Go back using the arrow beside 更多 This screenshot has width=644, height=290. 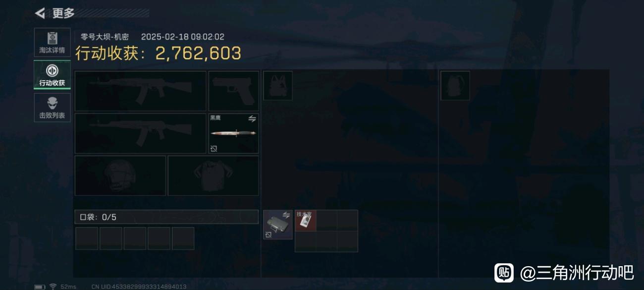[40, 13]
